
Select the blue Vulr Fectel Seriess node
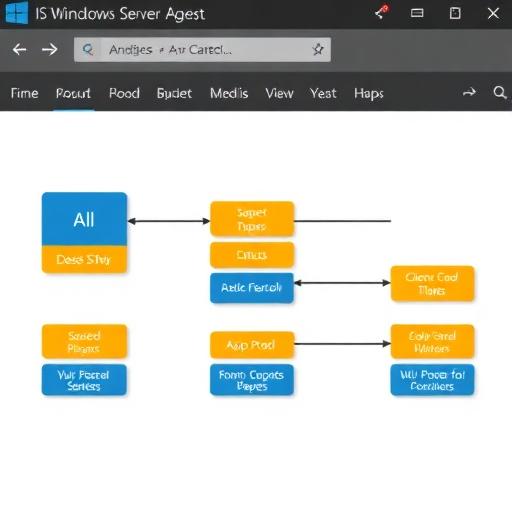pyautogui.click(x=84, y=380)
